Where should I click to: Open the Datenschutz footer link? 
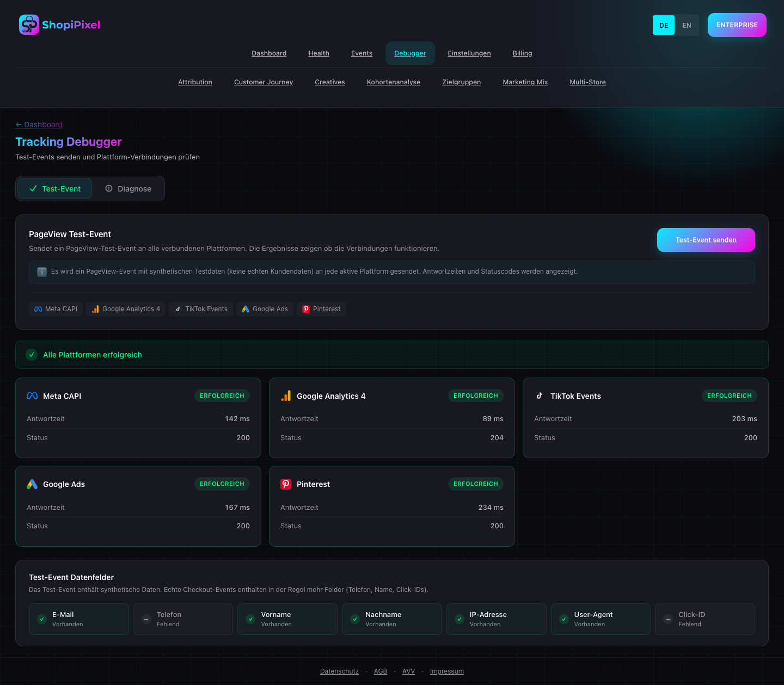pyautogui.click(x=339, y=671)
